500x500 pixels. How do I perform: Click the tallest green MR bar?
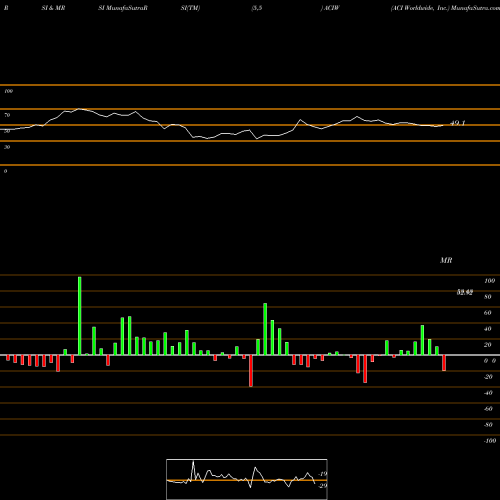[x=80, y=316]
